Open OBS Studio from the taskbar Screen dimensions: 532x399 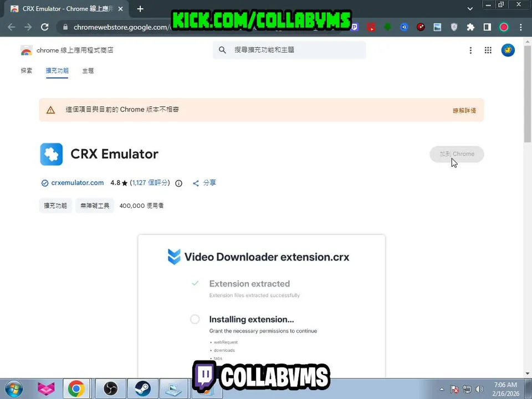point(110,389)
